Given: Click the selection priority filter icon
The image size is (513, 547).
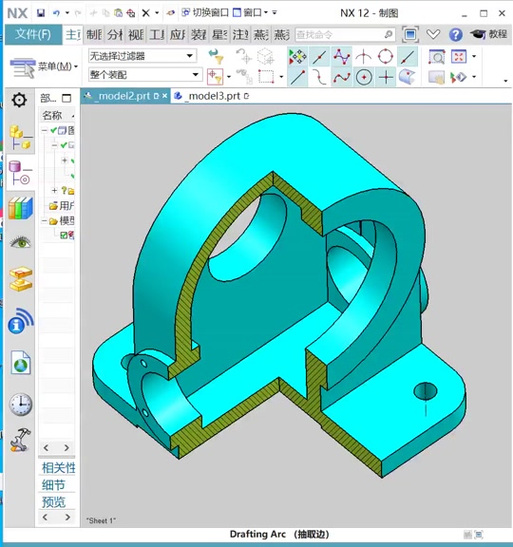Looking at the screenshot, I should pyautogui.click(x=215, y=76).
